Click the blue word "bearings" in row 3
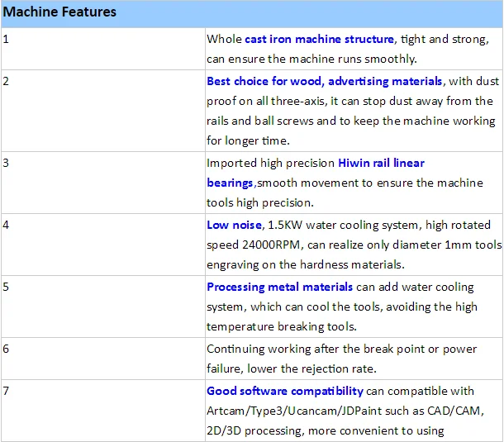504x442 pixels. click(231, 183)
